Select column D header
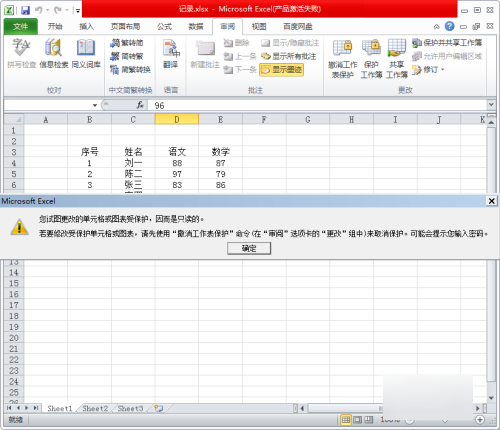 click(177, 119)
